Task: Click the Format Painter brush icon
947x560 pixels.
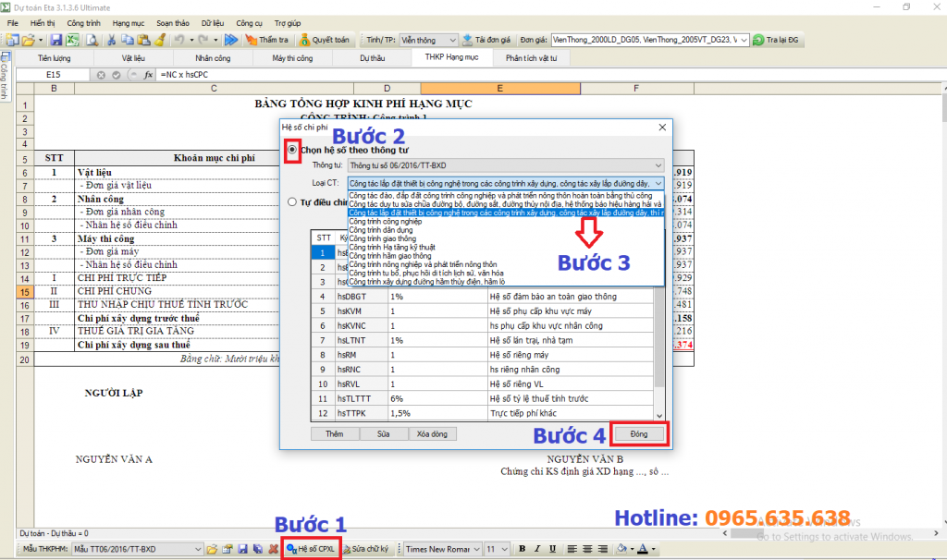Action: point(159,40)
